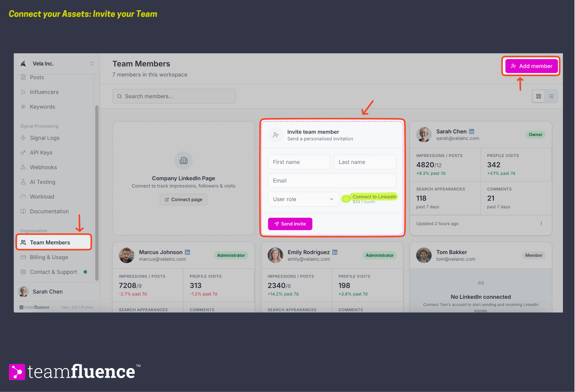
Task: Click Emily Rodriguez's LinkedIn icon
Action: point(335,252)
